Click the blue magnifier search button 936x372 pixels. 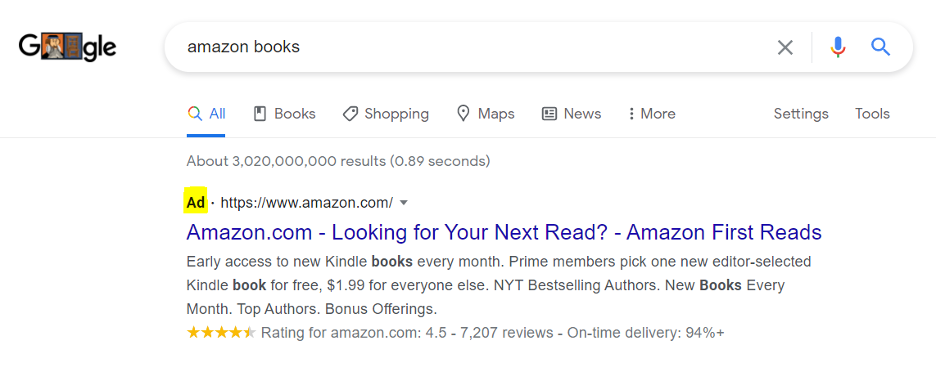click(880, 47)
